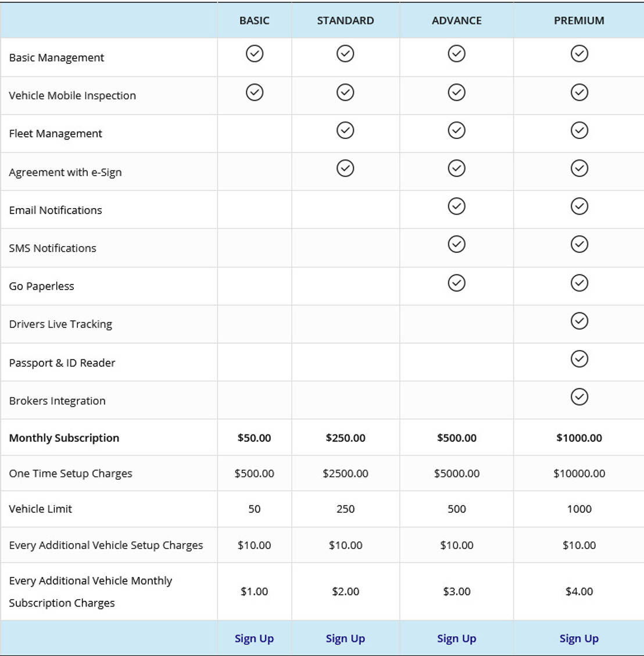Click the Basic Management row label
This screenshot has width=644, height=656.
tap(56, 58)
